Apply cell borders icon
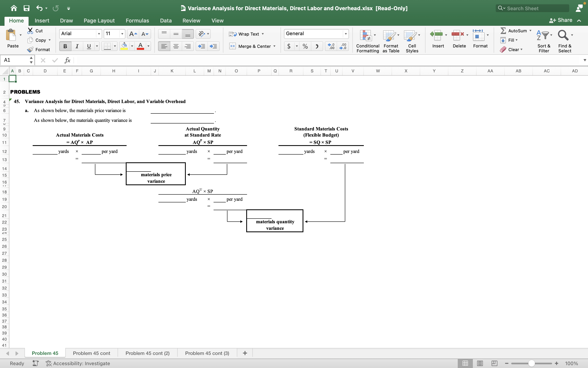Image resolution: width=588 pixels, height=368 pixels. coord(107,46)
